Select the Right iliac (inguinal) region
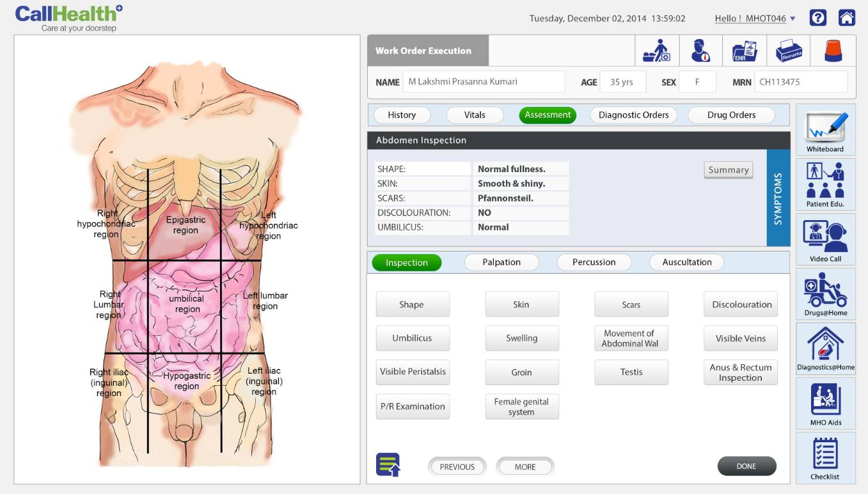868x494 pixels. (x=109, y=383)
